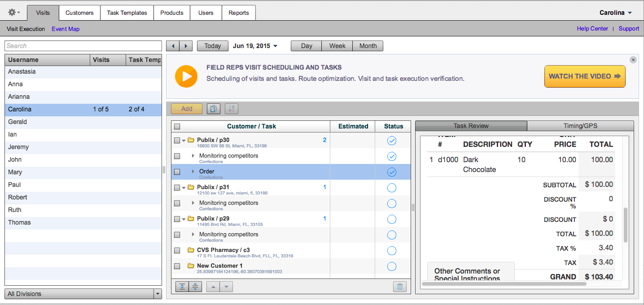Check the Publix / p29 checkbox
The width and height of the screenshot is (644, 305).
click(177, 219)
